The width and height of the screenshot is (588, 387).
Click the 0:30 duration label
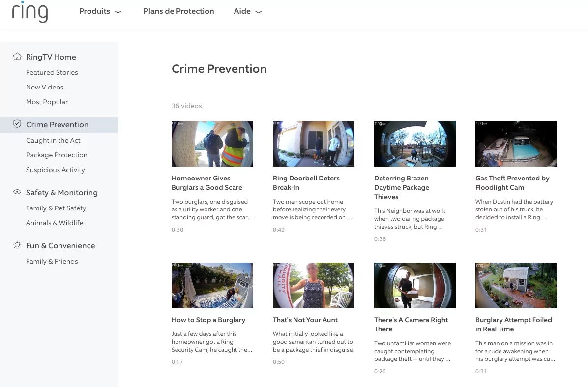[x=177, y=230]
